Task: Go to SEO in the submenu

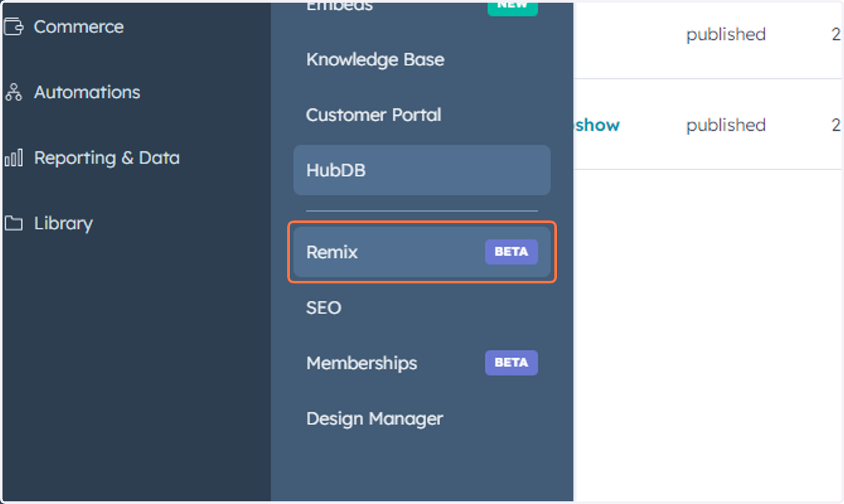Action: [x=324, y=308]
